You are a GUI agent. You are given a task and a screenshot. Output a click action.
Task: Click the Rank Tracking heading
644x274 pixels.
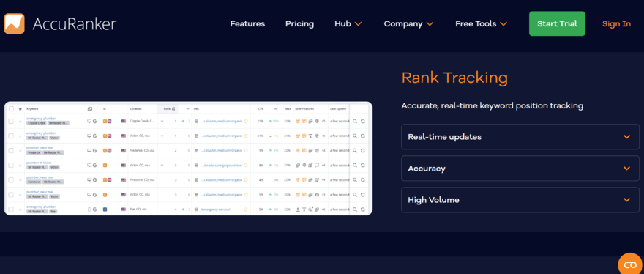click(454, 78)
